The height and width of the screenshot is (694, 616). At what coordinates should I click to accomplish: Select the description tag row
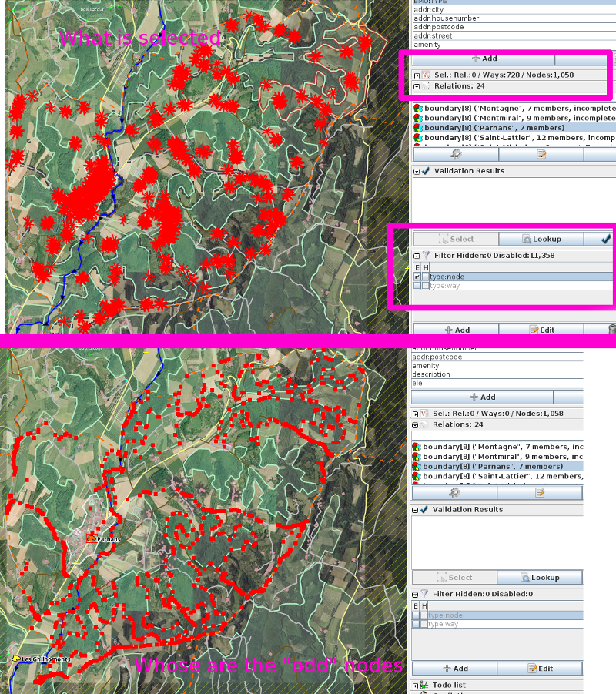click(x=497, y=374)
